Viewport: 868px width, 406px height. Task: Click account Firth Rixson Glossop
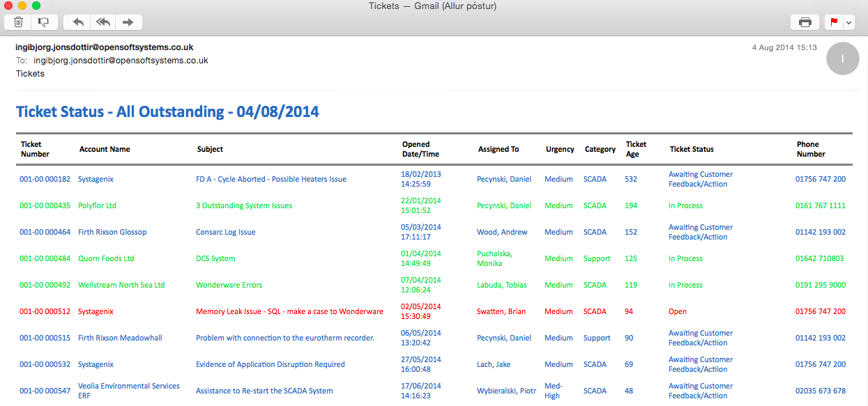[112, 232]
